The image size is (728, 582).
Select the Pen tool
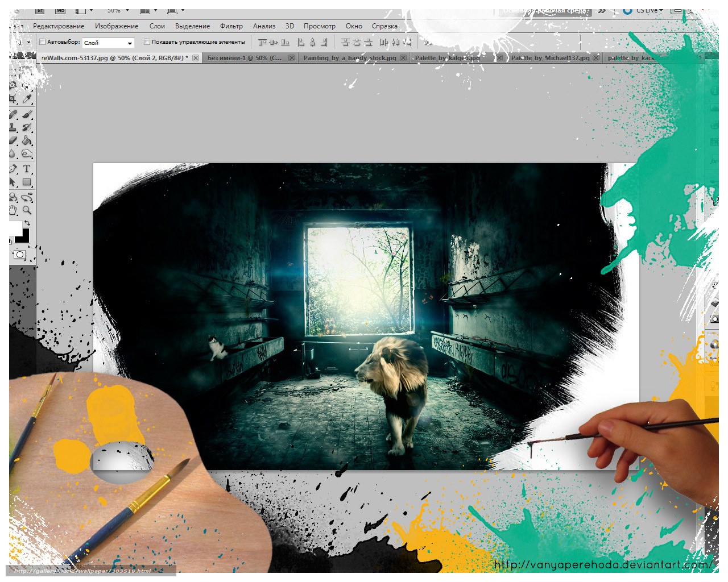click(13, 169)
